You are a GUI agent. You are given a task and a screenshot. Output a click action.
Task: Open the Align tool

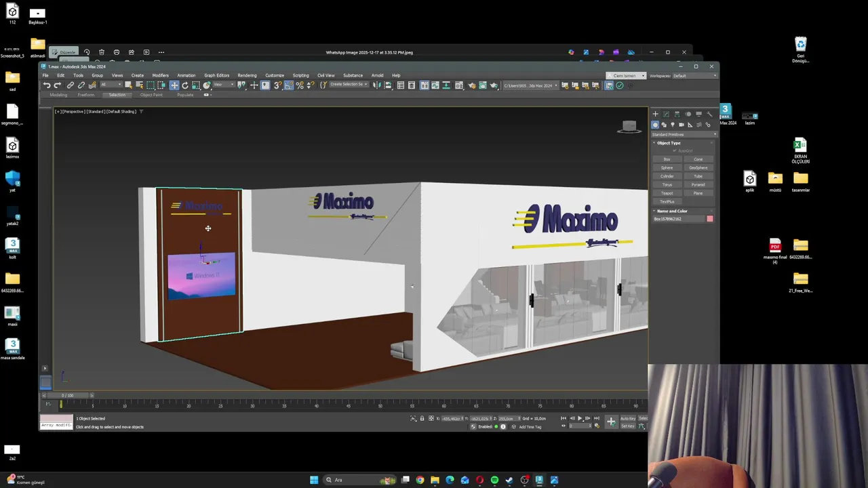(x=388, y=85)
